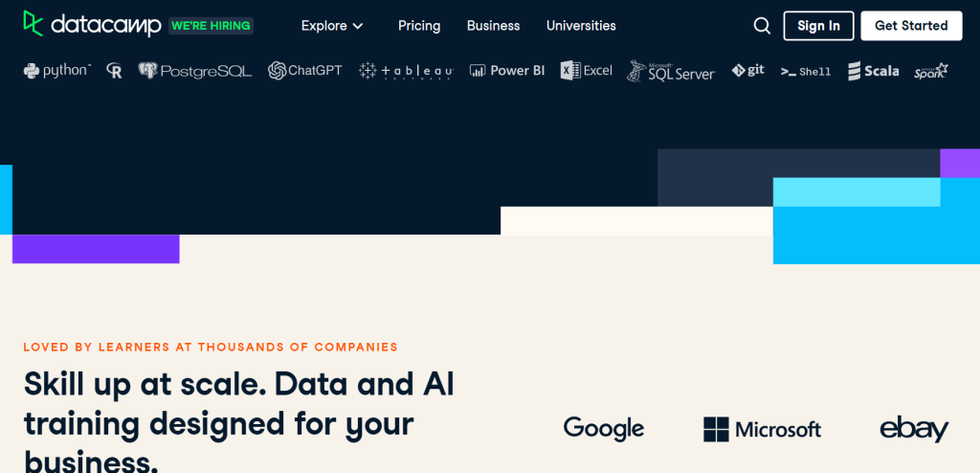
Task: Click the Get Started button
Action: pos(911,26)
